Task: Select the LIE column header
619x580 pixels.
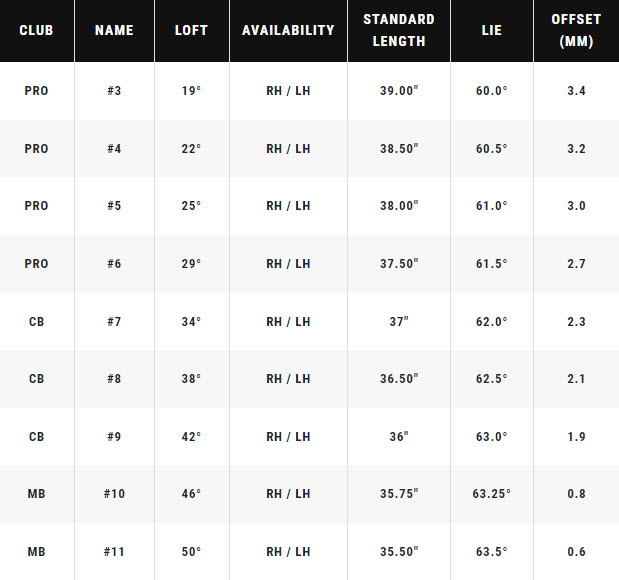Action: pyautogui.click(x=492, y=30)
